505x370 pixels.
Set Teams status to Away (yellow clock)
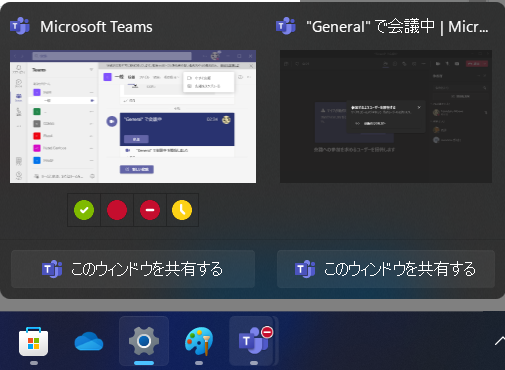pos(182,210)
